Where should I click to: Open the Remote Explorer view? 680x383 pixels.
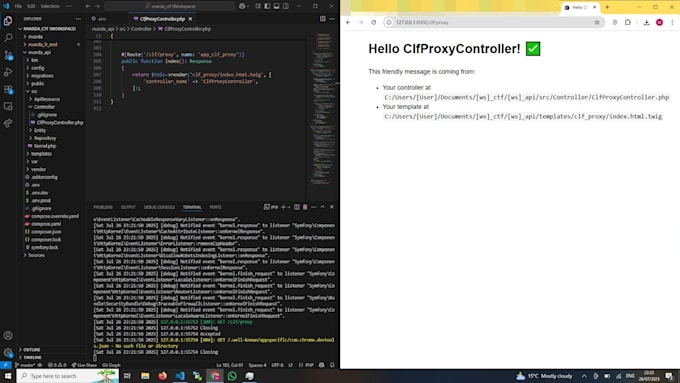(8, 106)
